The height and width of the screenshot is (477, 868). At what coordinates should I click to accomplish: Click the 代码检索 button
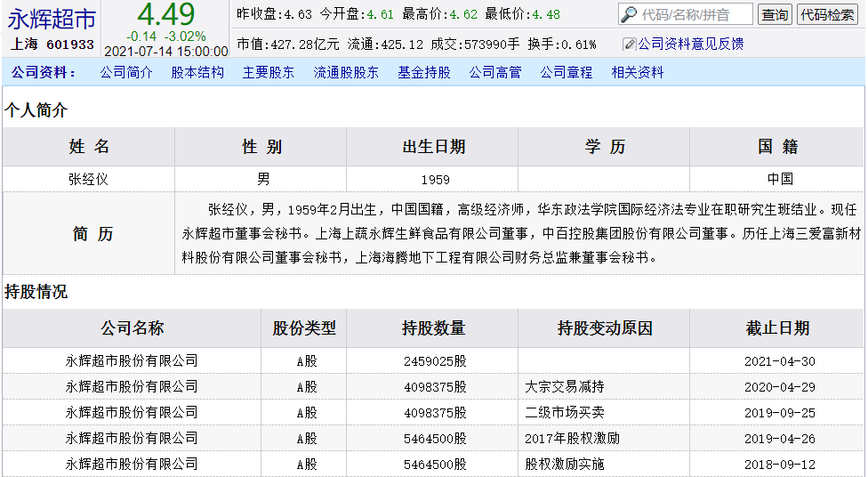(x=827, y=14)
